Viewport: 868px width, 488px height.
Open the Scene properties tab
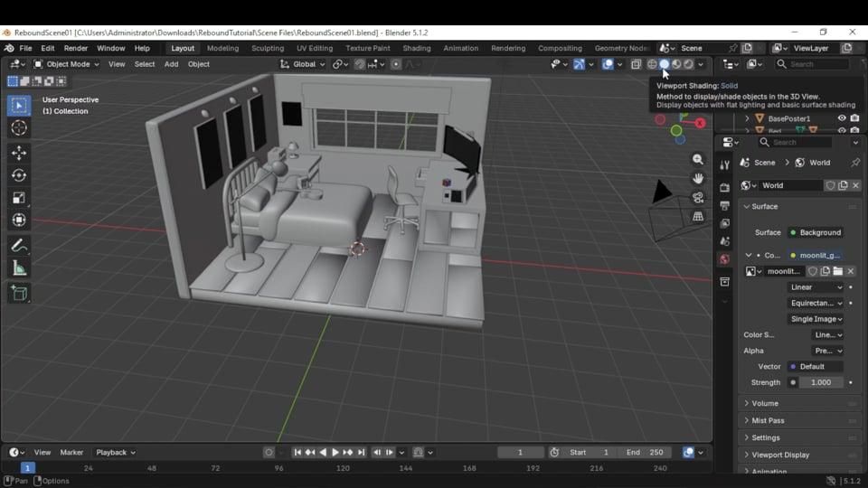click(724, 241)
